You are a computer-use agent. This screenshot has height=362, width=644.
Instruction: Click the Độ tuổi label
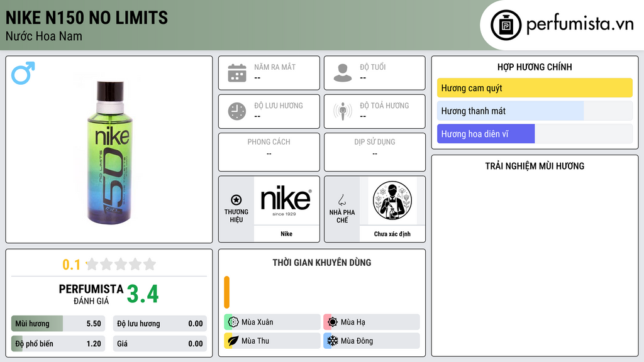coord(373,67)
